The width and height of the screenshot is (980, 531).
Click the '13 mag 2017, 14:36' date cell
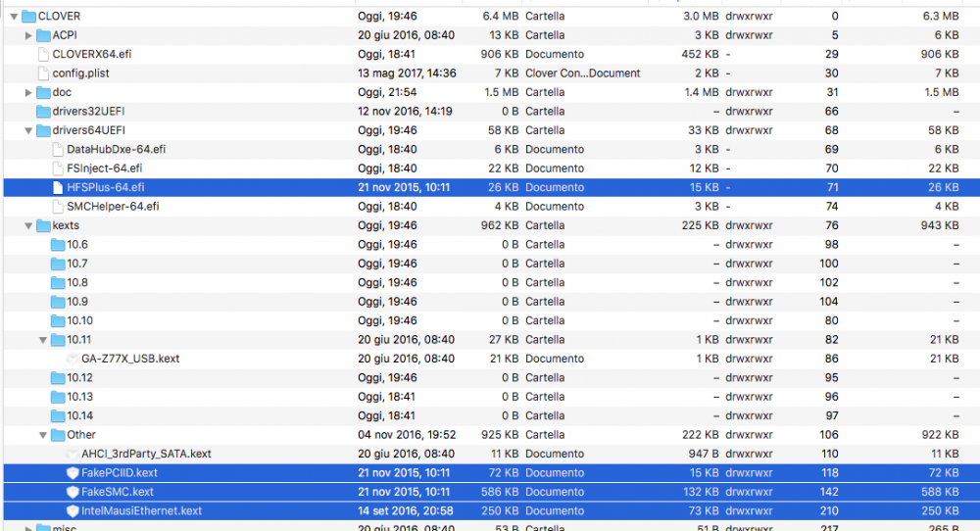pyautogui.click(x=407, y=73)
